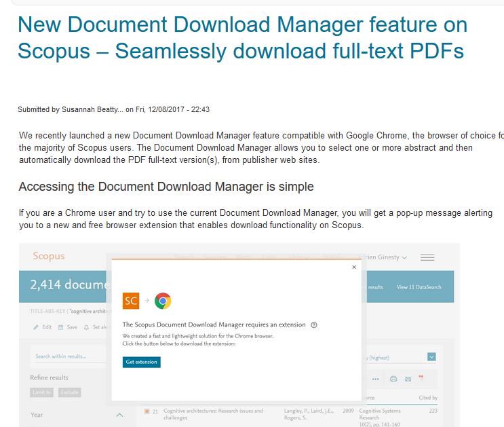Screen dimensions: 504x427
Task: Click the '2,414 documents' count banner
Action: click(70, 284)
